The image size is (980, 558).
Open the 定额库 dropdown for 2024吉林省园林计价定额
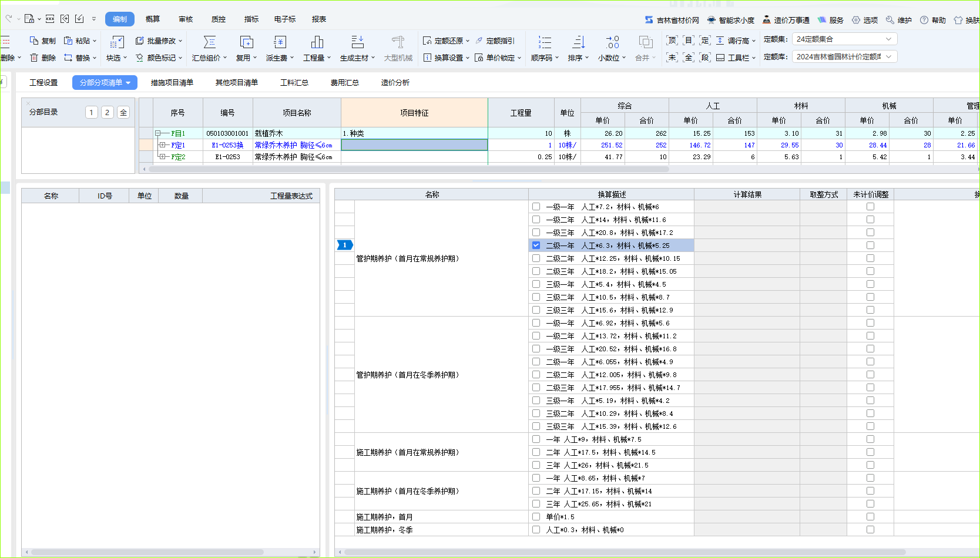[x=844, y=57]
